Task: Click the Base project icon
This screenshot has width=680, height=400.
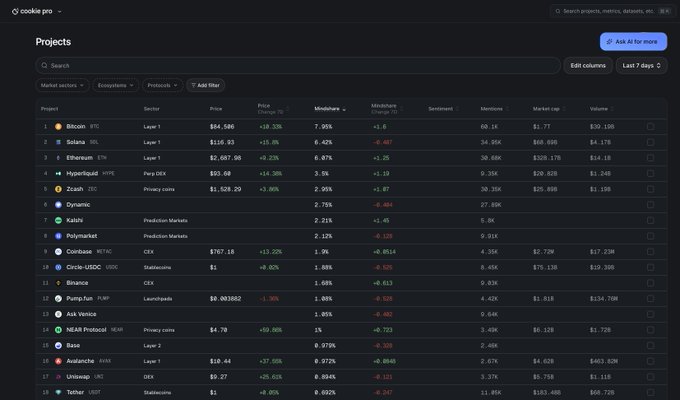Action: pyautogui.click(x=58, y=345)
